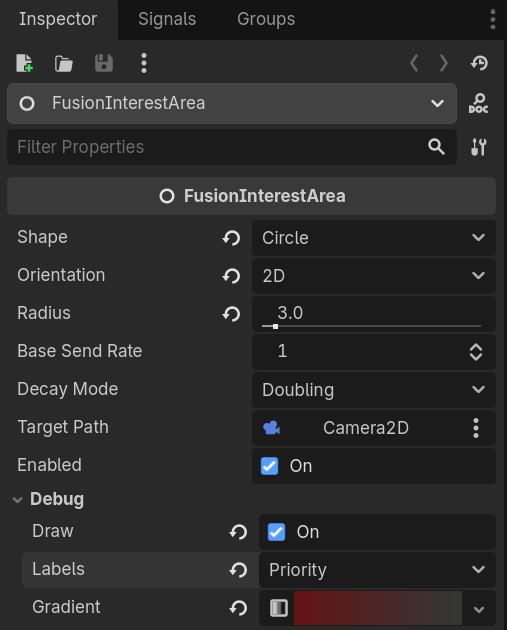The height and width of the screenshot is (630, 507).
Task: Click the FusionInterestArea section header
Action: 251,196
